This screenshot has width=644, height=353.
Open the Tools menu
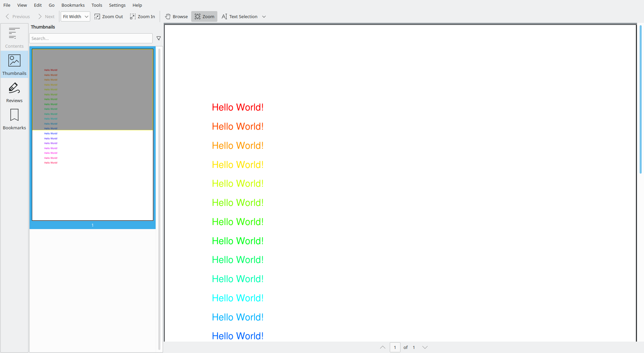(97, 5)
